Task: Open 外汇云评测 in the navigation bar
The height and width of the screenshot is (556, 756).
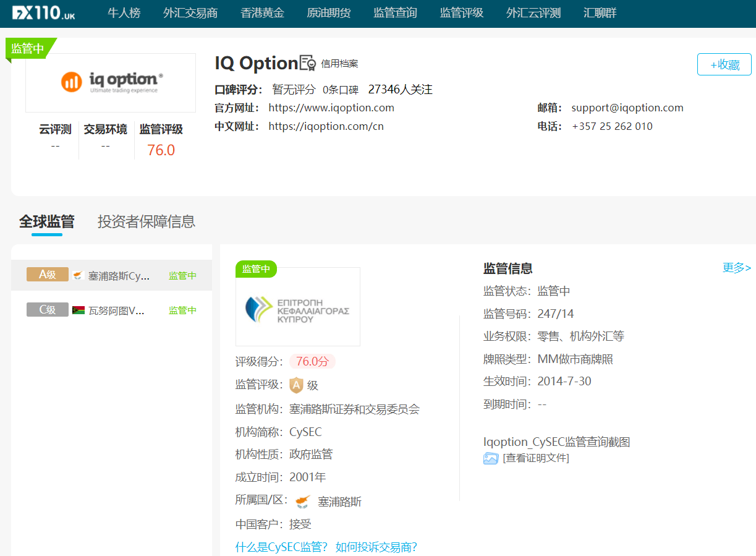Action: click(x=533, y=13)
